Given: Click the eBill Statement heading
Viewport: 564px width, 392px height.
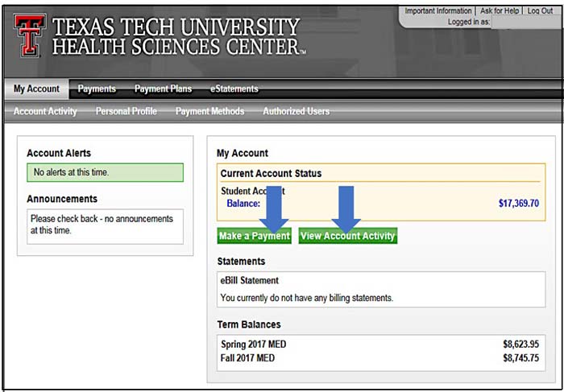Looking at the screenshot, I should pos(249,280).
